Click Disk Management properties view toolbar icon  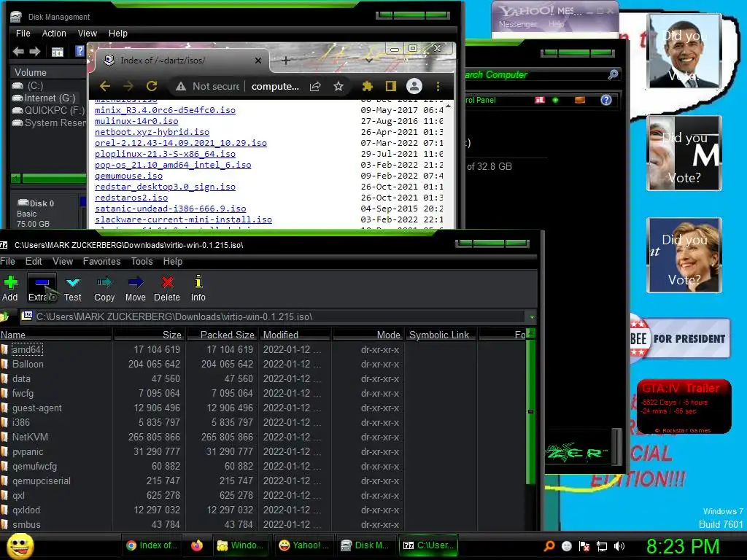58,52
